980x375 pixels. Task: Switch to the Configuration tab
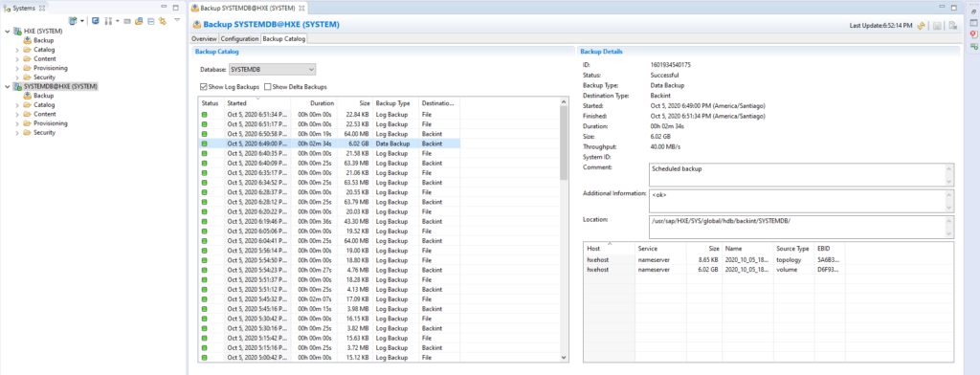(x=239, y=39)
